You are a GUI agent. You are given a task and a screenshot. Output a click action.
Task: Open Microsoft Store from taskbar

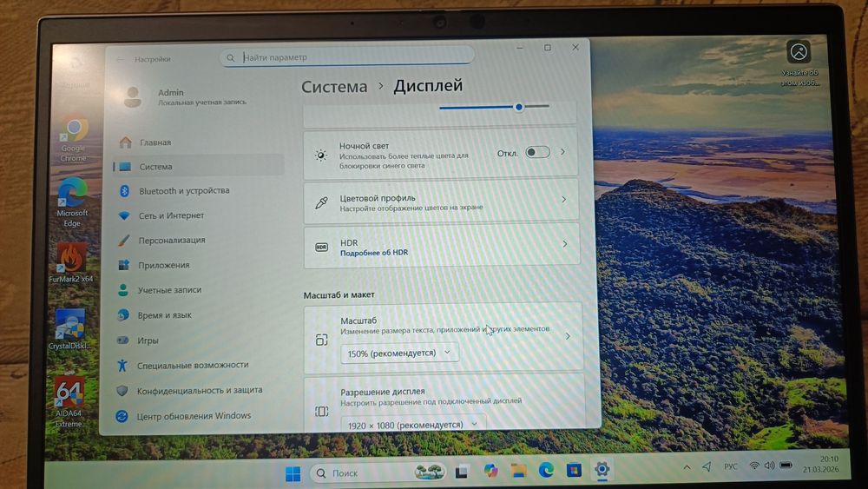click(x=574, y=470)
